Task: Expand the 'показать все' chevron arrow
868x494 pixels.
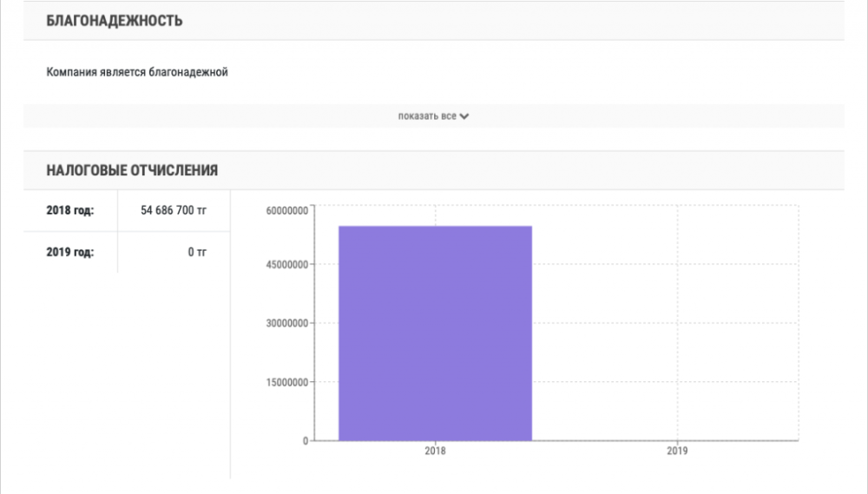Action: click(464, 116)
